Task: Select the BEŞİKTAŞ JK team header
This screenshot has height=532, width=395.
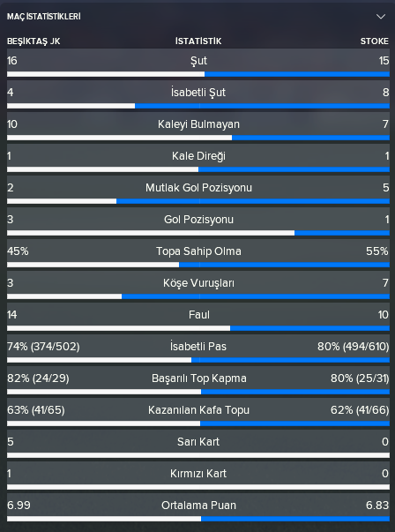Action: [34, 41]
